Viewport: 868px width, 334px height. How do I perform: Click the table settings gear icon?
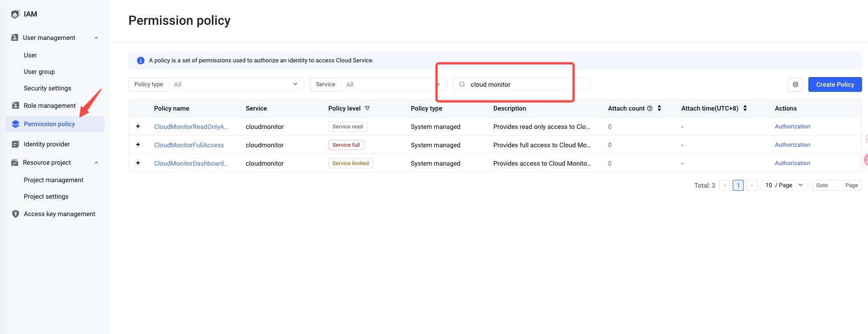(796, 84)
